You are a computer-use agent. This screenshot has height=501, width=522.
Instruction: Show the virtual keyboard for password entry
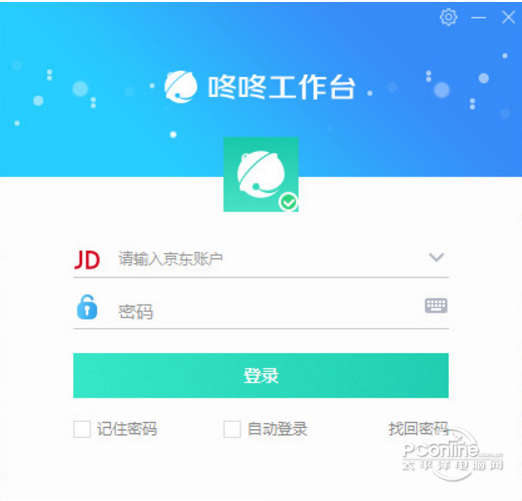point(436,305)
